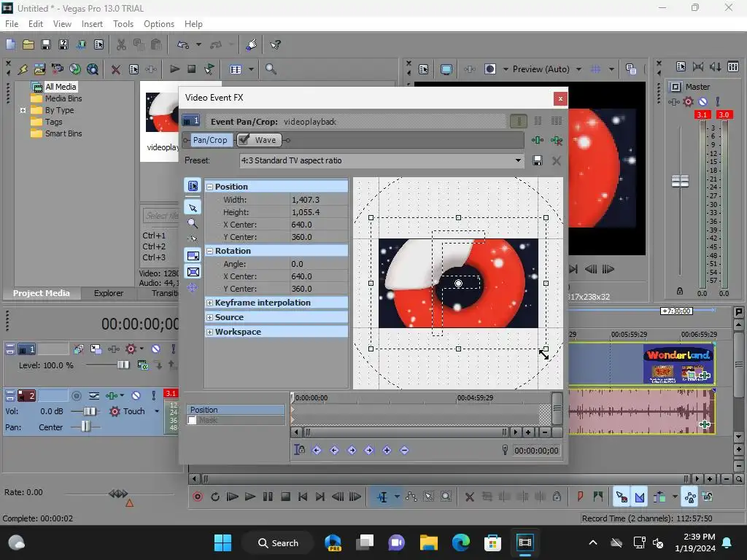Open the Options menu
Viewport: 747px width, 560px height.
158,24
